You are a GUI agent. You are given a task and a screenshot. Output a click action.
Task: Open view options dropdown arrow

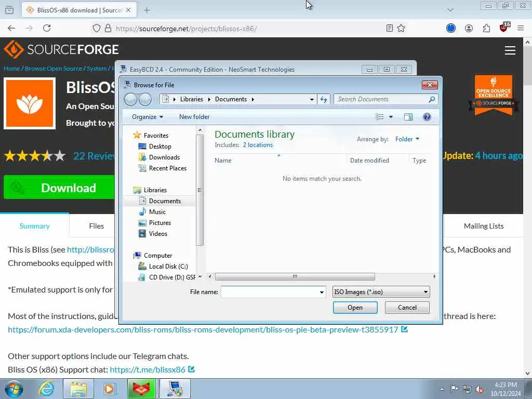tap(391, 117)
